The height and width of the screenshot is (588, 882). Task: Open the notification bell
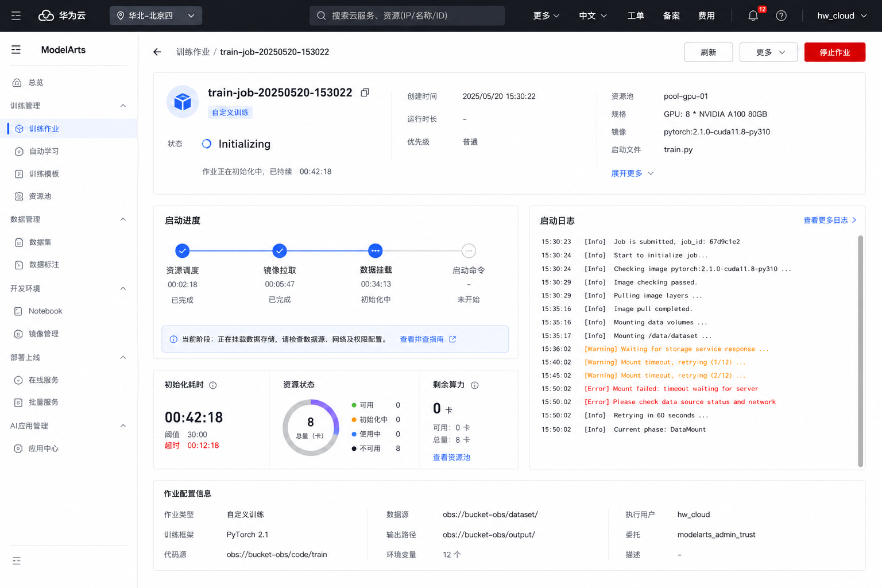tap(753, 16)
